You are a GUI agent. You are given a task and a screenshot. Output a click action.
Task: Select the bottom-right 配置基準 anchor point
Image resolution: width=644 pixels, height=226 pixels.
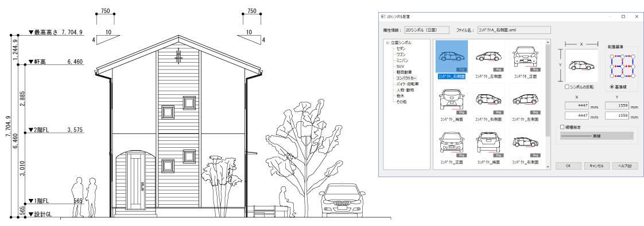[633, 76]
